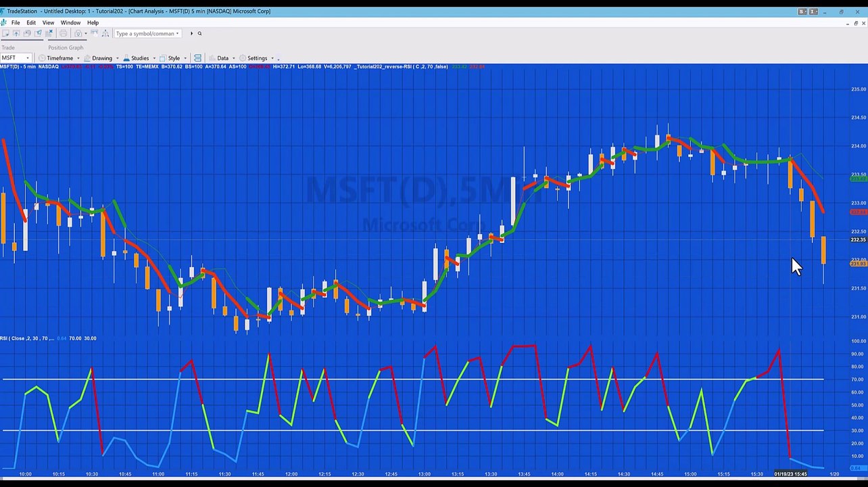
Task: Expand the arrow beside the snapshot icon
Action: click(x=86, y=33)
